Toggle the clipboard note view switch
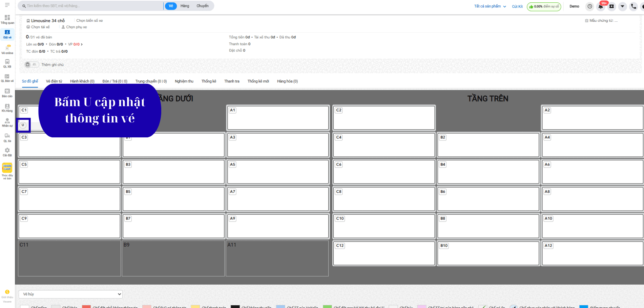This screenshot has height=308, width=644. [x=31, y=64]
